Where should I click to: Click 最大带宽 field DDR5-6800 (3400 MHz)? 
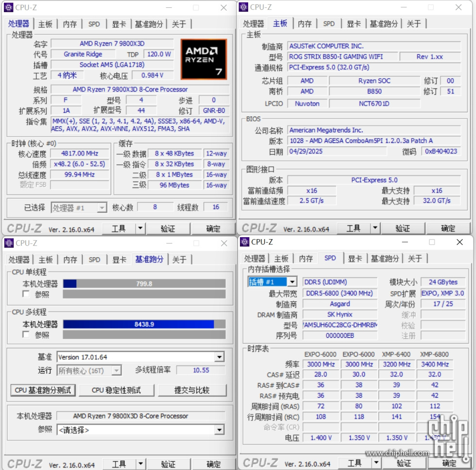(340, 293)
